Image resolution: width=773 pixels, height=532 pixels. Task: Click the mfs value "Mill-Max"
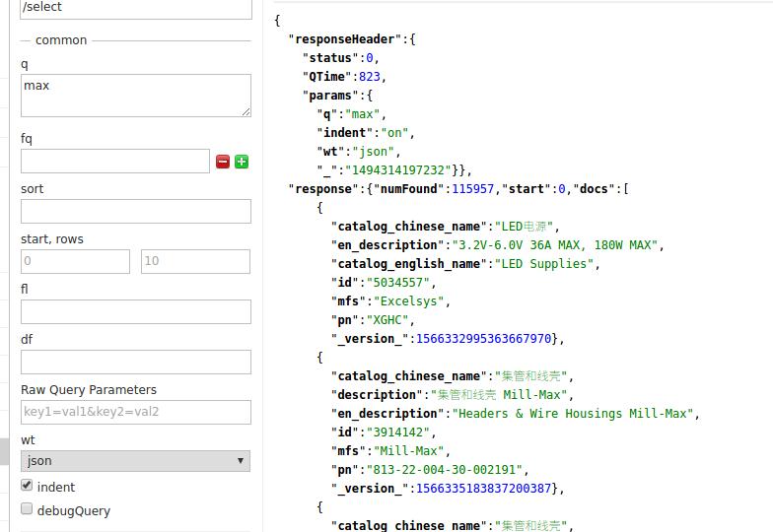408,451
